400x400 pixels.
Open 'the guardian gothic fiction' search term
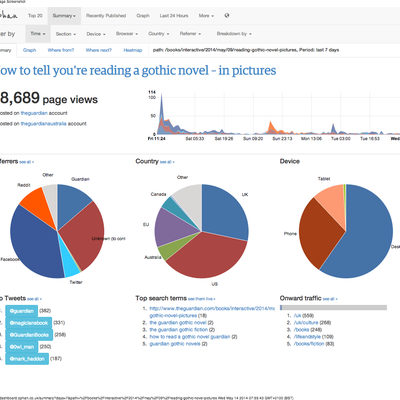pos(178,330)
